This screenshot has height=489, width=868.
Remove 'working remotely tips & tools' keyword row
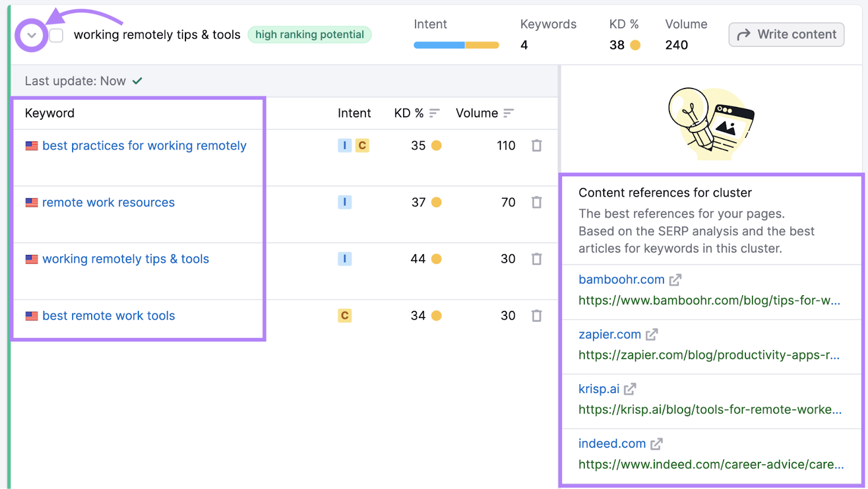pyautogui.click(x=537, y=259)
